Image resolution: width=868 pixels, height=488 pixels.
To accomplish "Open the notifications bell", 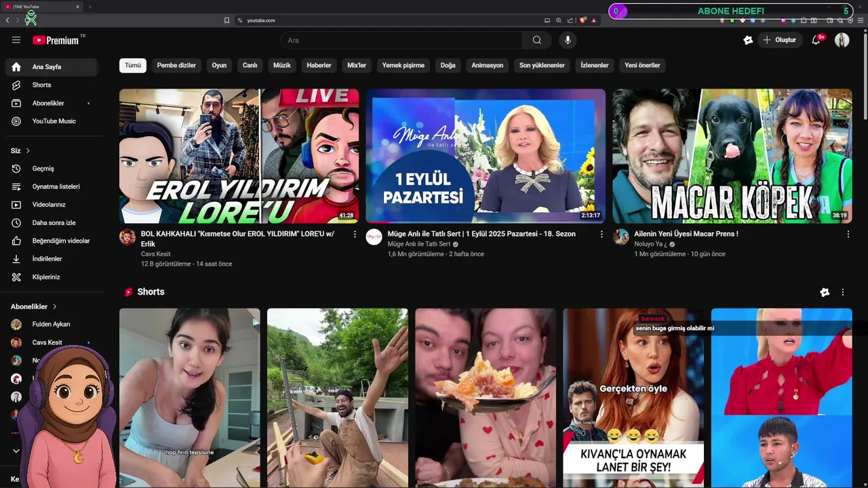I will coord(816,40).
